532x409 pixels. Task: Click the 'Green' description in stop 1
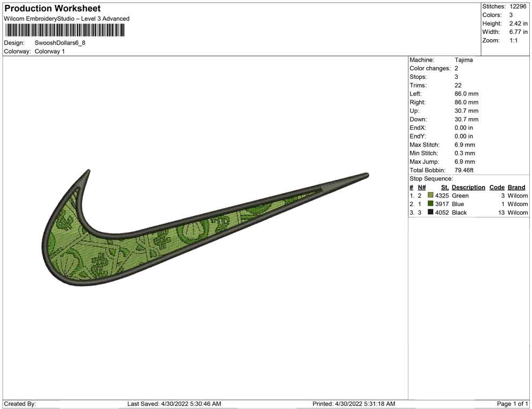[x=460, y=195]
